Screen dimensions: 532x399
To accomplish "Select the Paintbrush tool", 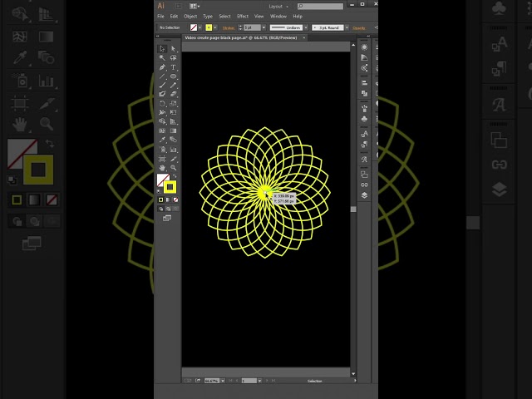I will click(162, 85).
